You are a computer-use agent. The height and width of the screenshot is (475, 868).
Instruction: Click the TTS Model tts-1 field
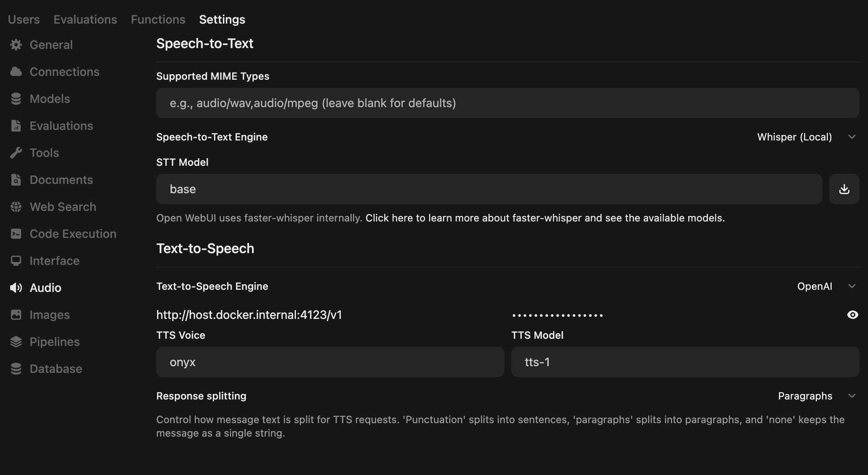pyautogui.click(x=685, y=362)
